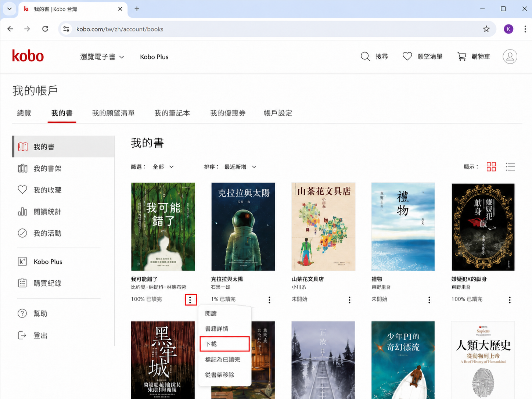Click the 少年PI的奇幻漂流 book cover
Screen dimensions: 532x399
pyautogui.click(x=403, y=360)
